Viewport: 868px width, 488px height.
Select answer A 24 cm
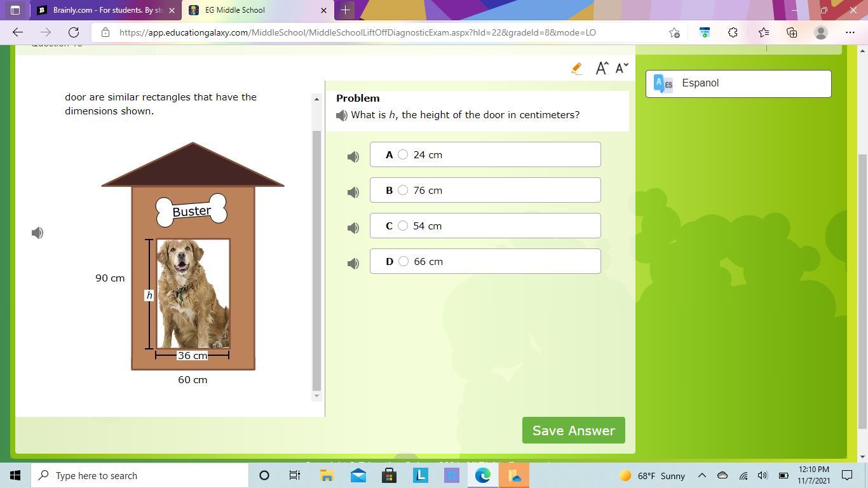[x=403, y=154]
